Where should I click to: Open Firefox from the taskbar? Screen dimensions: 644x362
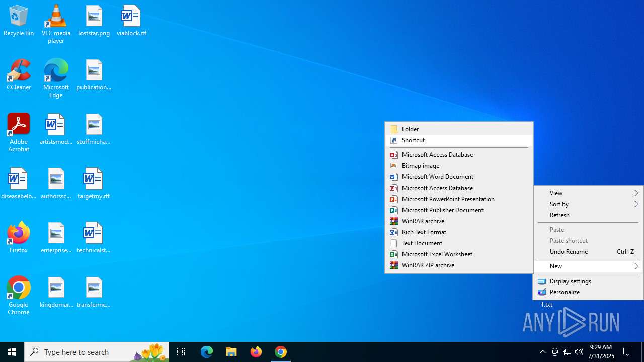(256, 352)
